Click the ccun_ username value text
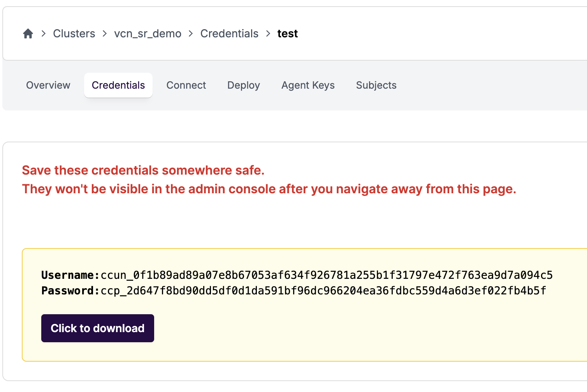The height and width of the screenshot is (392, 587). click(327, 275)
